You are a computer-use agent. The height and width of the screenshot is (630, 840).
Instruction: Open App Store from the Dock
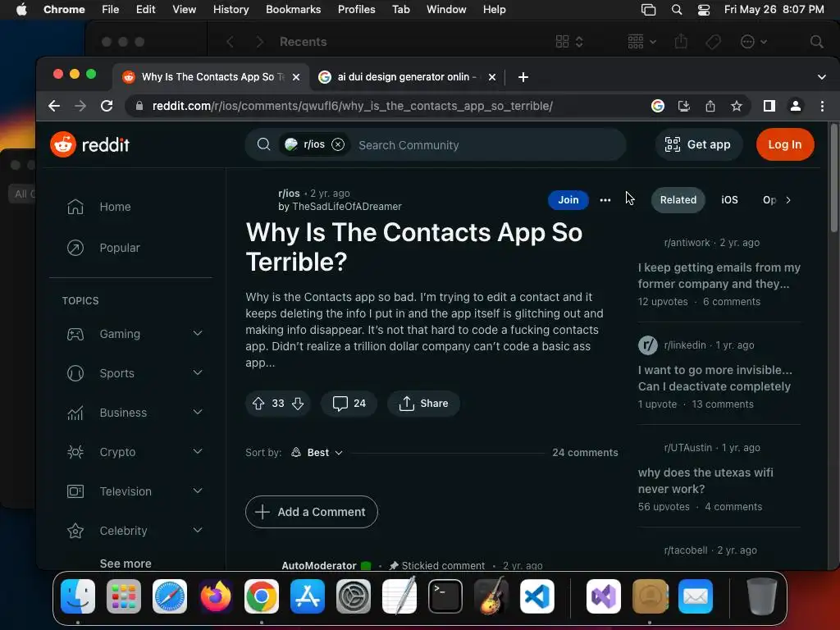(x=308, y=596)
